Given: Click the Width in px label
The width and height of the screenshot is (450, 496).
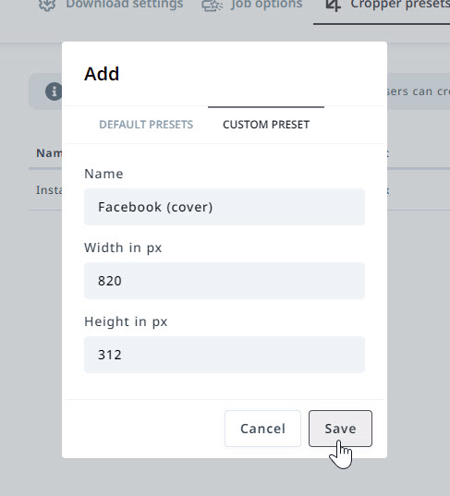Looking at the screenshot, I should (x=123, y=248).
